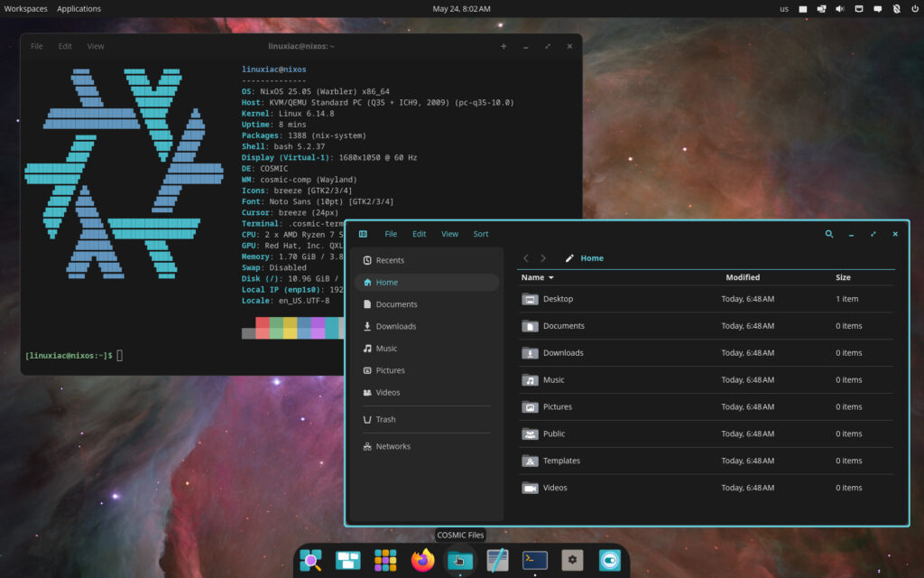Launch Firefox from the dock
924x578 pixels.
(422, 560)
